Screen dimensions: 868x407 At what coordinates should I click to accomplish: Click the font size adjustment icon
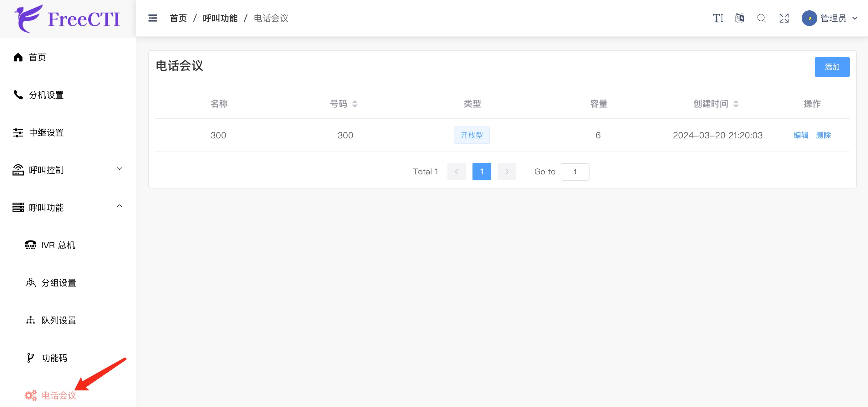[x=717, y=18]
